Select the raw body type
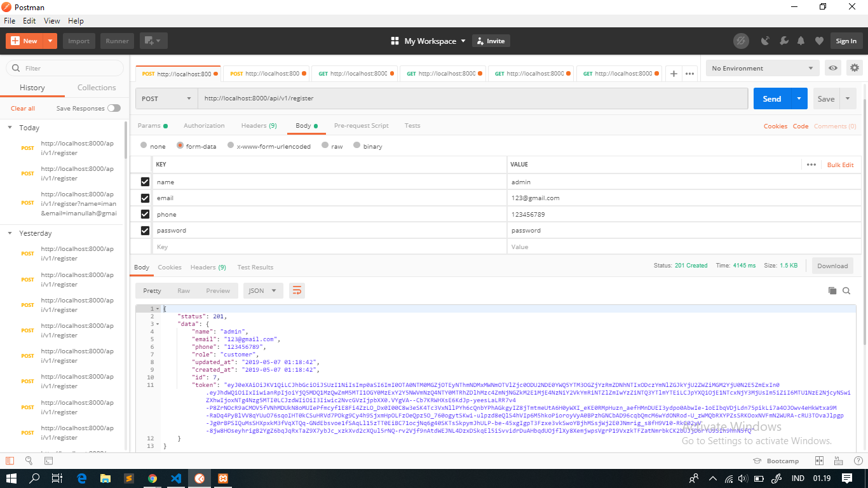Viewport: 868px width, 488px height. coord(323,146)
